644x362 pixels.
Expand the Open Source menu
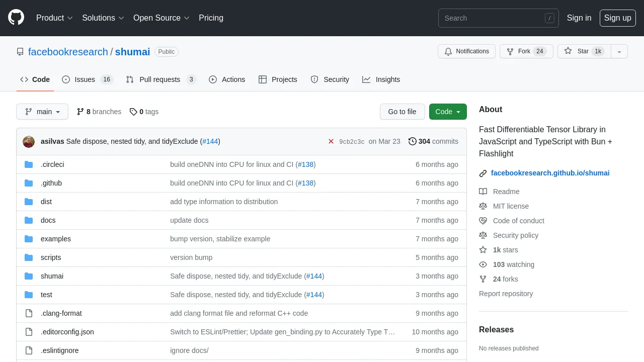point(161,18)
